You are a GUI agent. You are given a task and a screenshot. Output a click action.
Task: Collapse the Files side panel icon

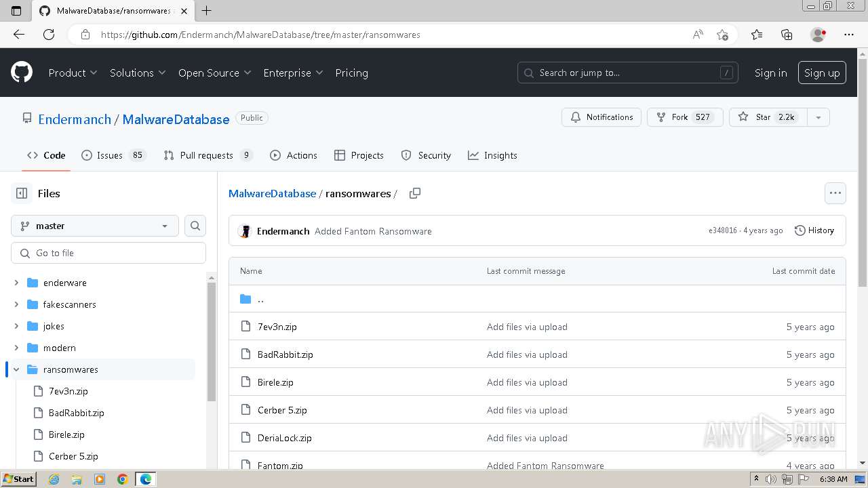[x=22, y=193]
